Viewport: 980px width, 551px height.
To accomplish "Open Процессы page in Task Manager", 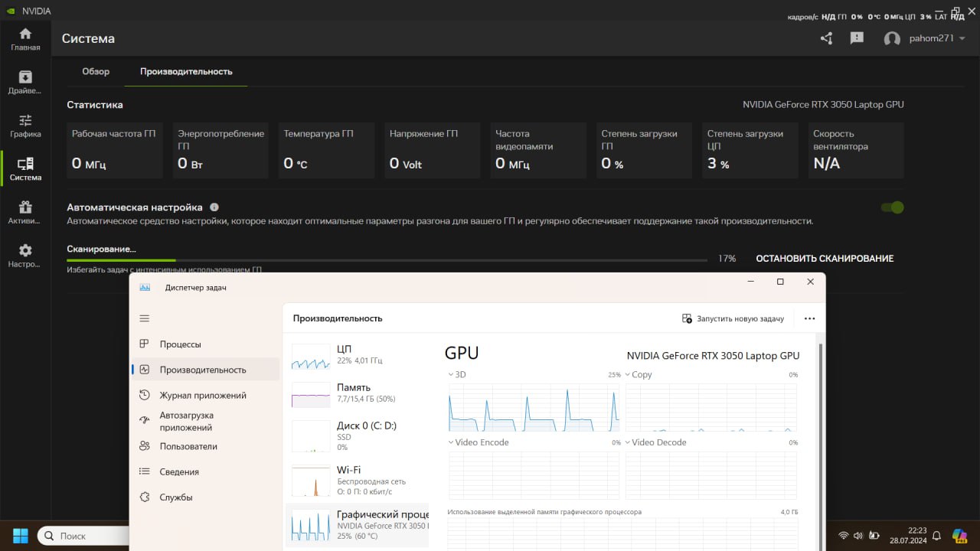I will click(x=205, y=344).
